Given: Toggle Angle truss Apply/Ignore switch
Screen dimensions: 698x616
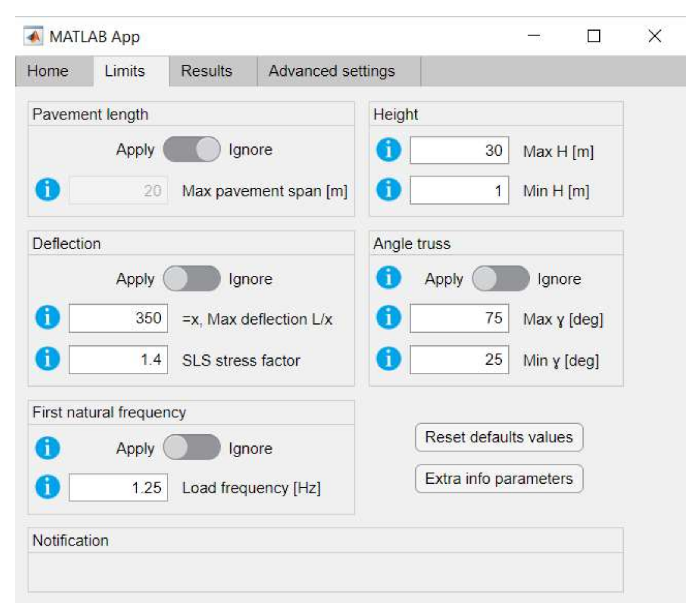Looking at the screenshot, I should point(500,279).
